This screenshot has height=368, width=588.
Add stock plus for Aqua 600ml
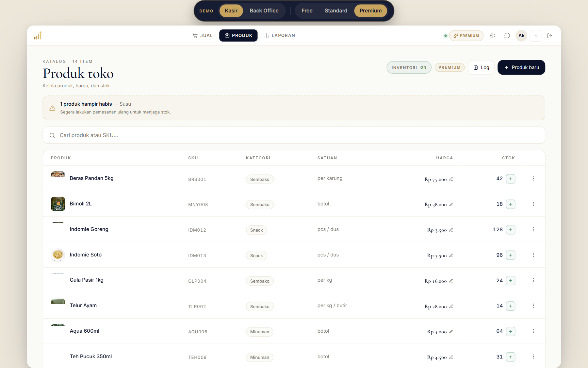(511, 331)
